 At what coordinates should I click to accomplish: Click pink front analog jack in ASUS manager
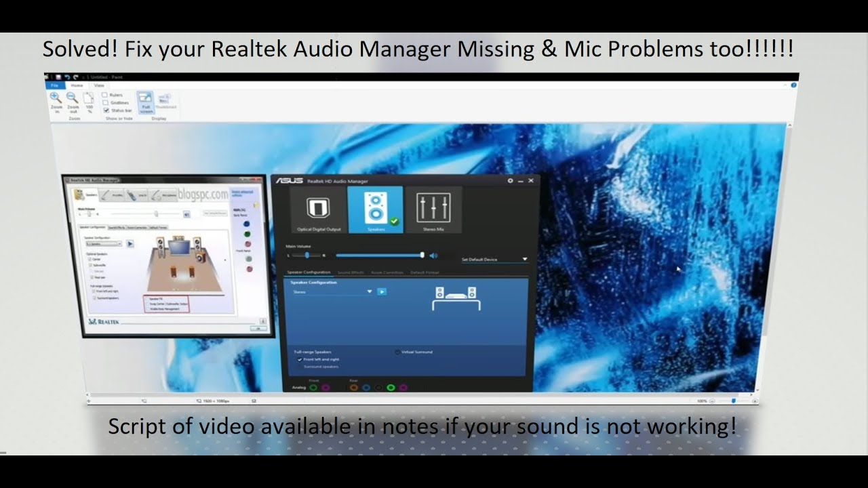pos(325,388)
